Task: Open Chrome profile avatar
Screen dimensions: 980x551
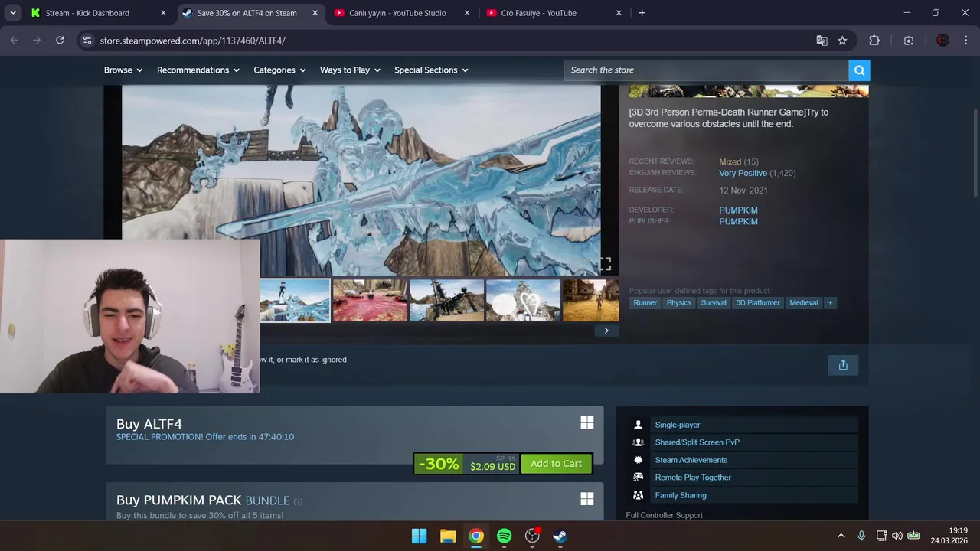Action: coord(942,41)
